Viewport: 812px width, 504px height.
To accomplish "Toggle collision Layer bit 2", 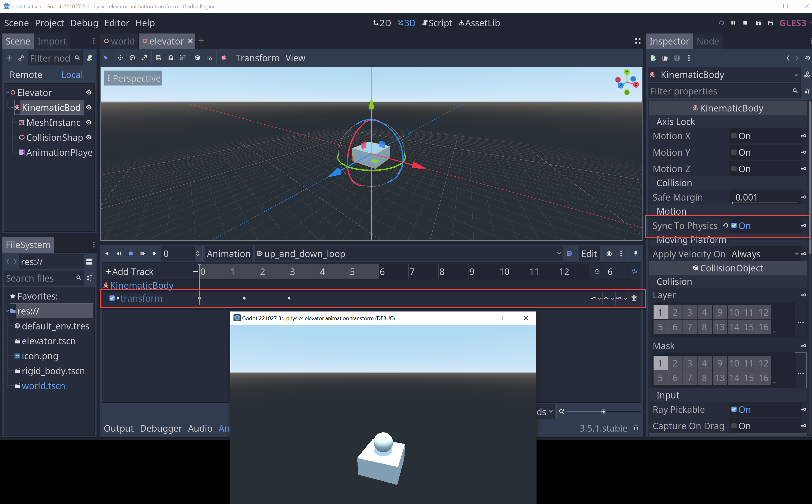I will click(x=675, y=312).
